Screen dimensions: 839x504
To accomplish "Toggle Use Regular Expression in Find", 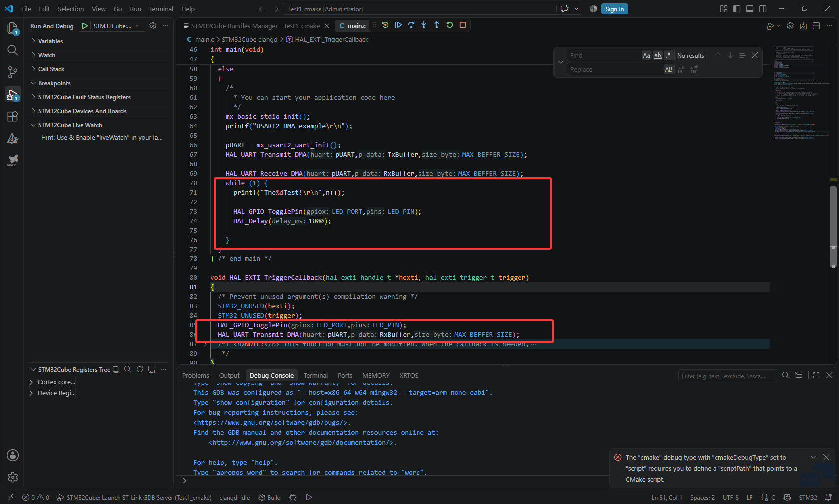I will point(668,55).
